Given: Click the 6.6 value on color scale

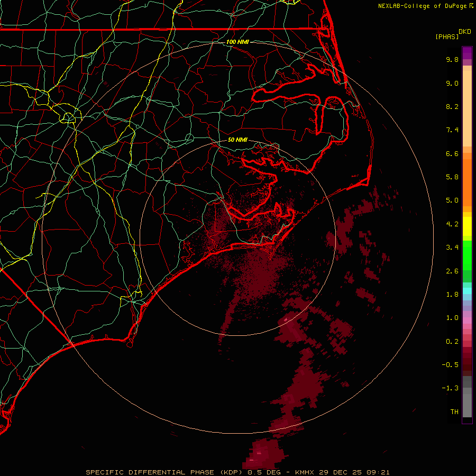Looking at the screenshot, I should pos(452,153).
